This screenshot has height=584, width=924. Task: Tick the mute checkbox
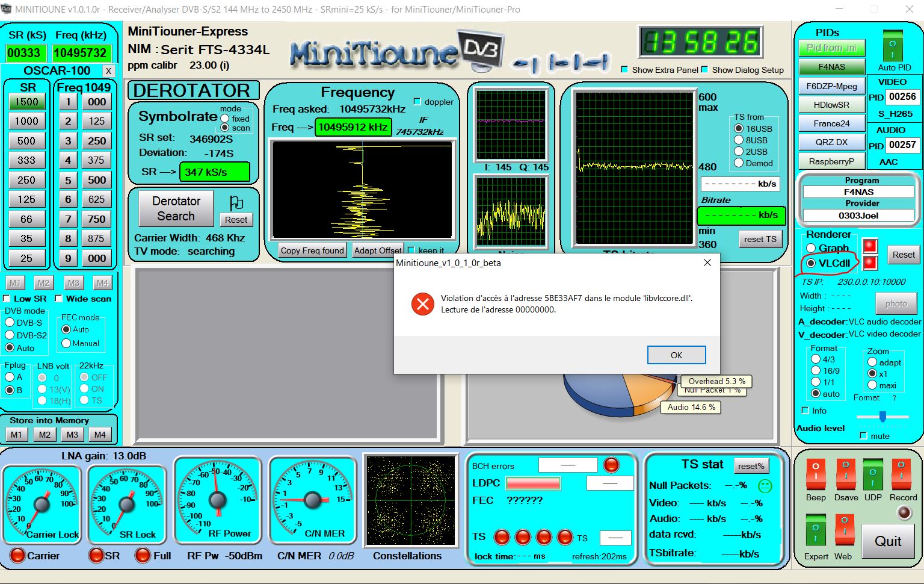click(864, 435)
